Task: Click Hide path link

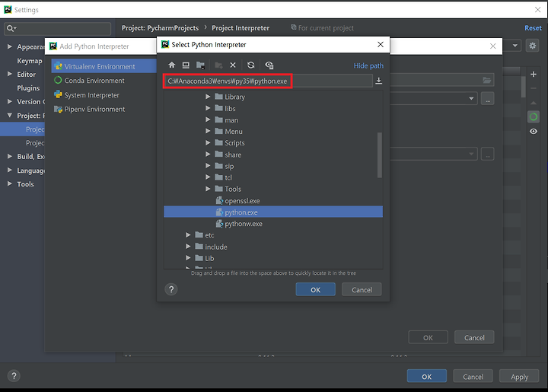Action: coord(368,65)
